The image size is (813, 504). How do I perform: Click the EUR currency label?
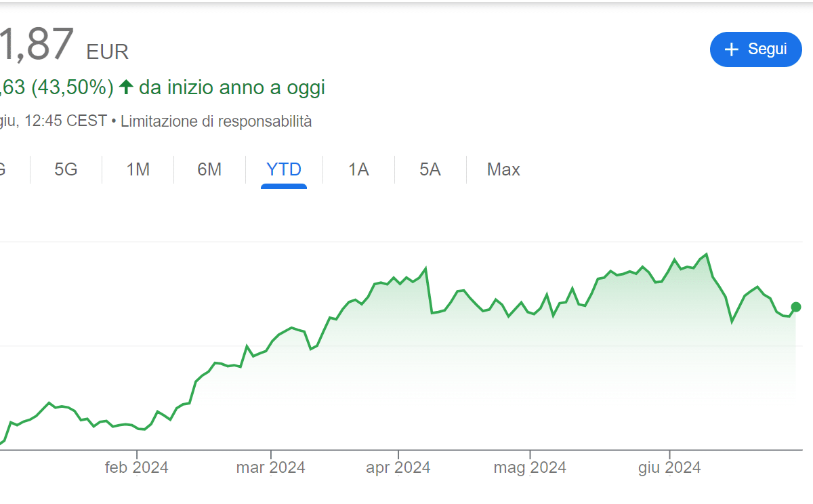pos(107,51)
